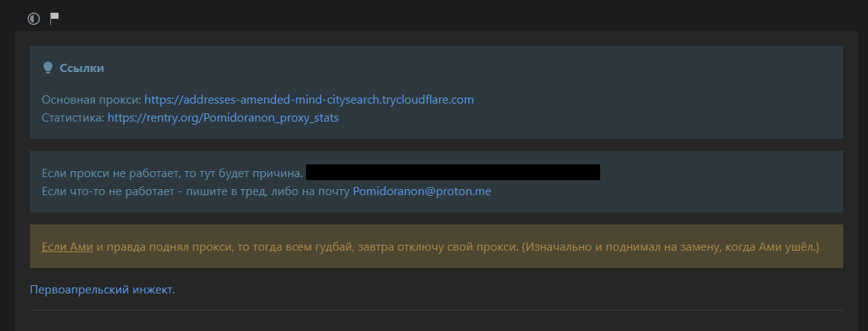Open the Первоапрельский инжект link
Screen dimensions: 868x331
click(103, 290)
